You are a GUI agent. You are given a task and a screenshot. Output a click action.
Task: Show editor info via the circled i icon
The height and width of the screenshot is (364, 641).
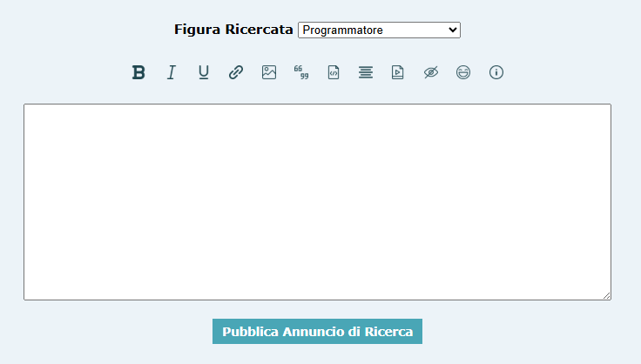496,72
